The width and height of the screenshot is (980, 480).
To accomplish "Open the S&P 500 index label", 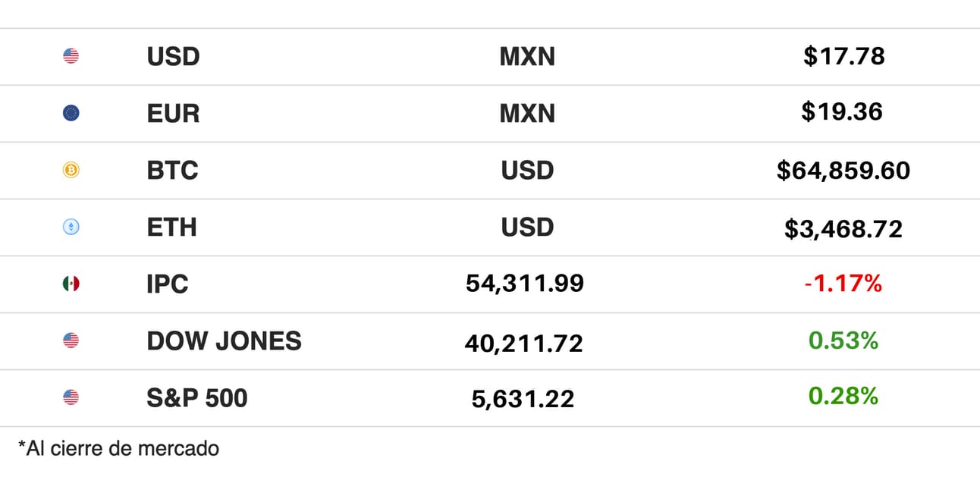I will (x=197, y=398).
